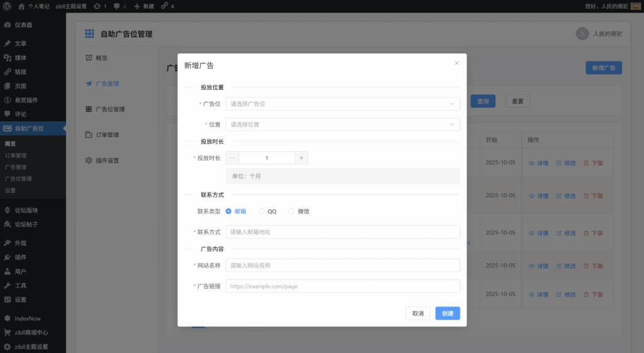Screen dimensions: 644x353
Task: Open the 广告位 dropdown selector
Action: (342, 104)
